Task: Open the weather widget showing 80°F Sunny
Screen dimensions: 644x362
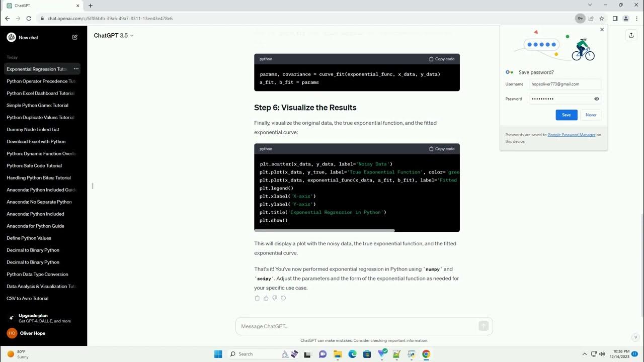Action: (x=17, y=354)
